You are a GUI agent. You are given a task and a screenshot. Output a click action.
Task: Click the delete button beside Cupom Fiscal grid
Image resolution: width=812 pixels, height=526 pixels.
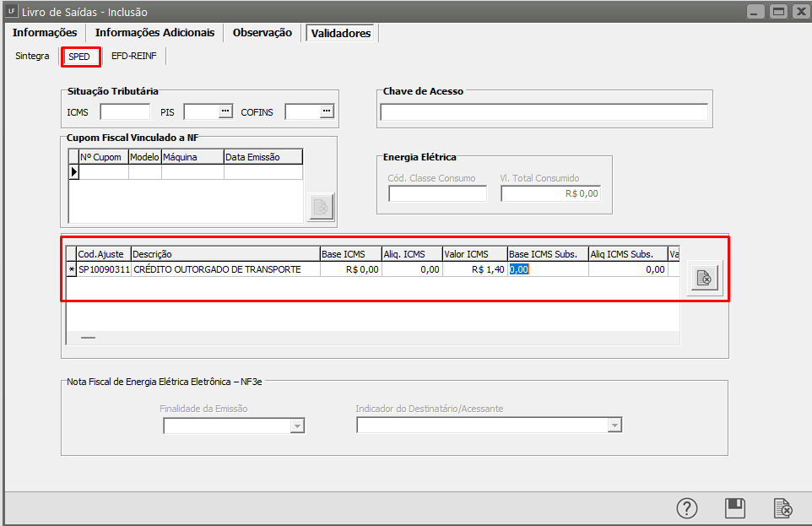pyautogui.click(x=321, y=207)
